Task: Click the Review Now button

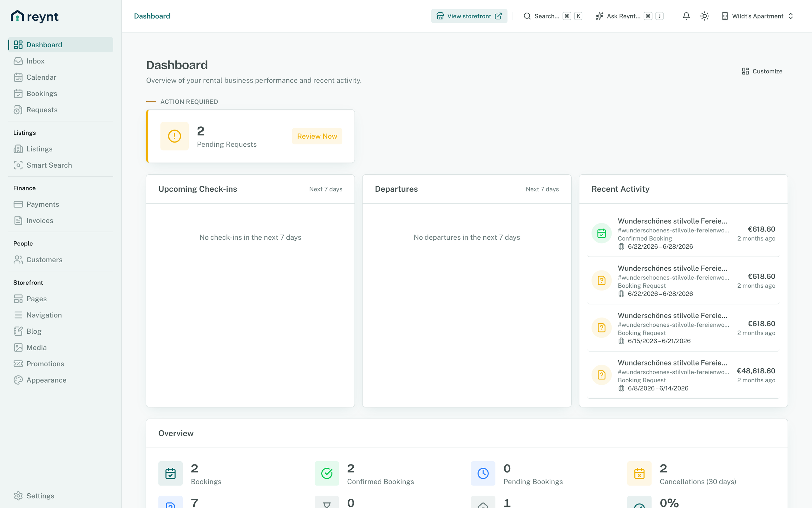Action: pos(317,136)
